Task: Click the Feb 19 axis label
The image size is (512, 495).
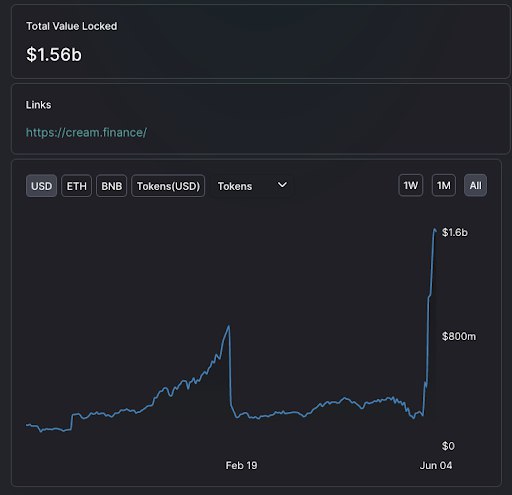Action: click(x=241, y=465)
